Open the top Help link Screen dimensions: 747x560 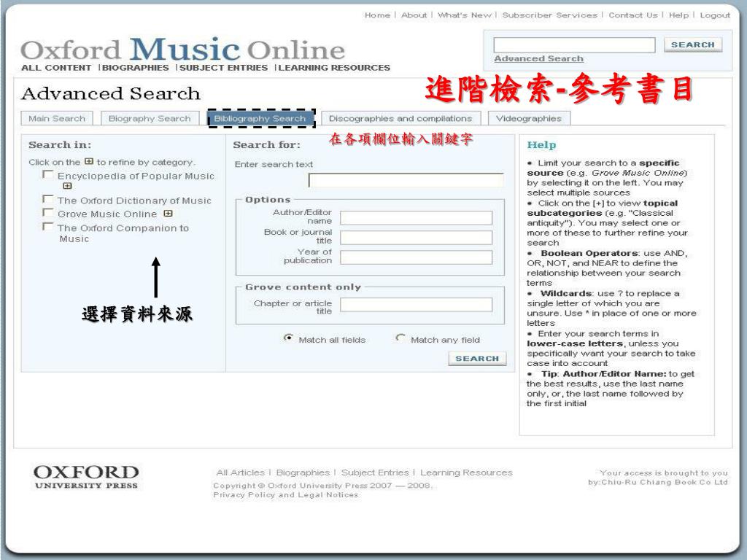679,15
